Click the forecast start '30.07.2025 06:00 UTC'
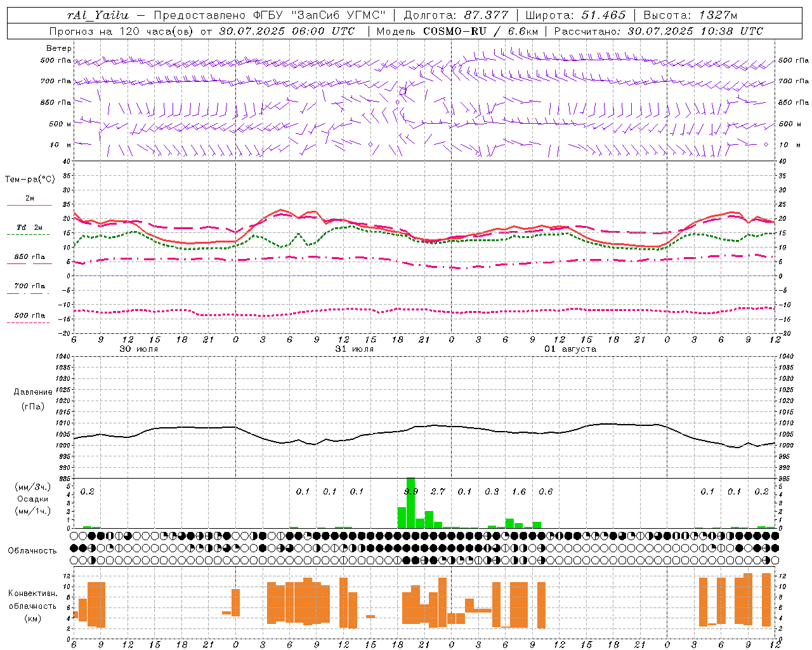Screen dimensions: 812x650 point(287,31)
